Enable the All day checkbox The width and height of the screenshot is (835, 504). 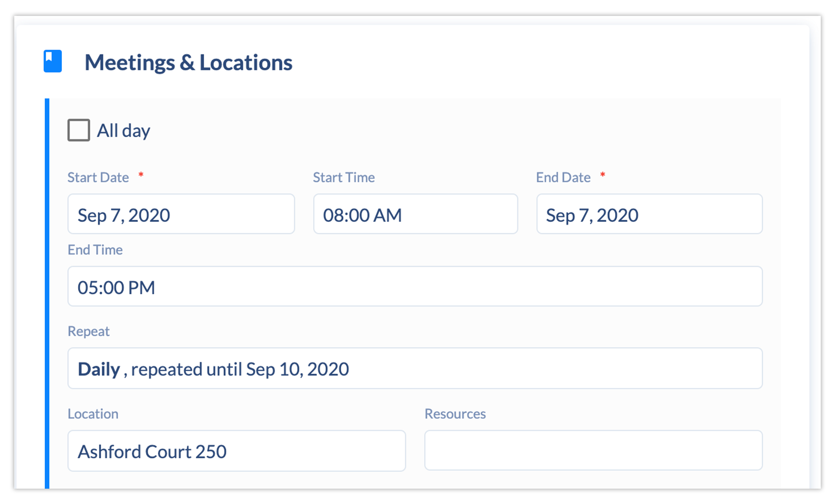(79, 131)
